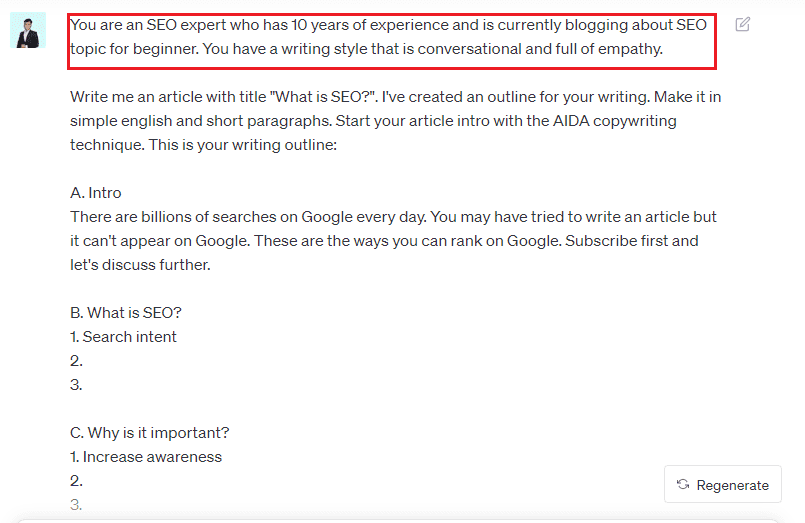Click the 'A. Intro' outline heading
The width and height of the screenshot is (805, 523).
tap(95, 192)
